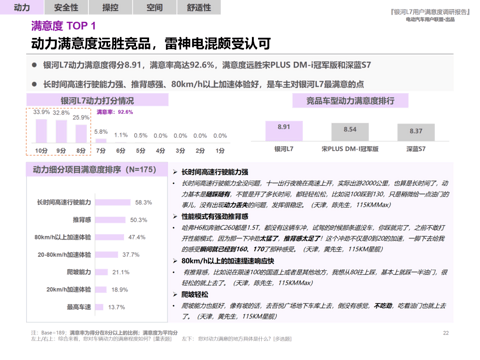Click the 50.3% value label
The width and height of the screenshot is (480, 360).
(x=138, y=220)
